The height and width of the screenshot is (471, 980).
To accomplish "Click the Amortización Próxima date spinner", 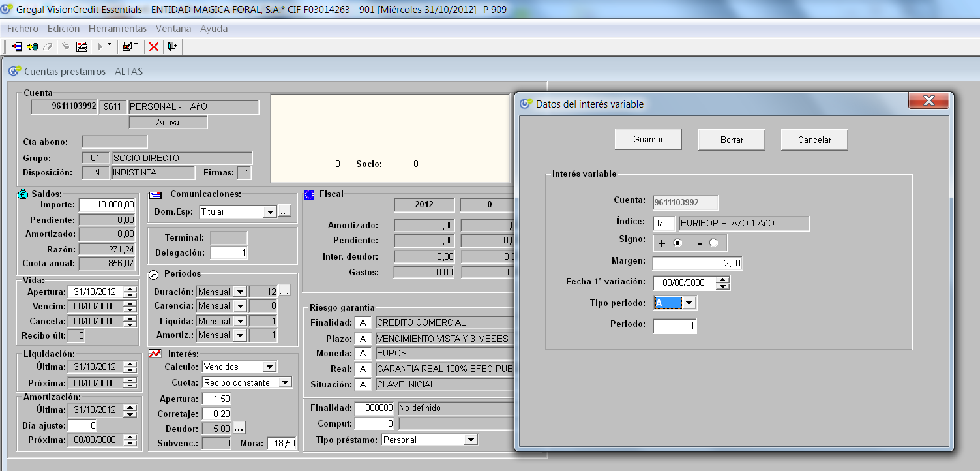I will pyautogui.click(x=130, y=440).
